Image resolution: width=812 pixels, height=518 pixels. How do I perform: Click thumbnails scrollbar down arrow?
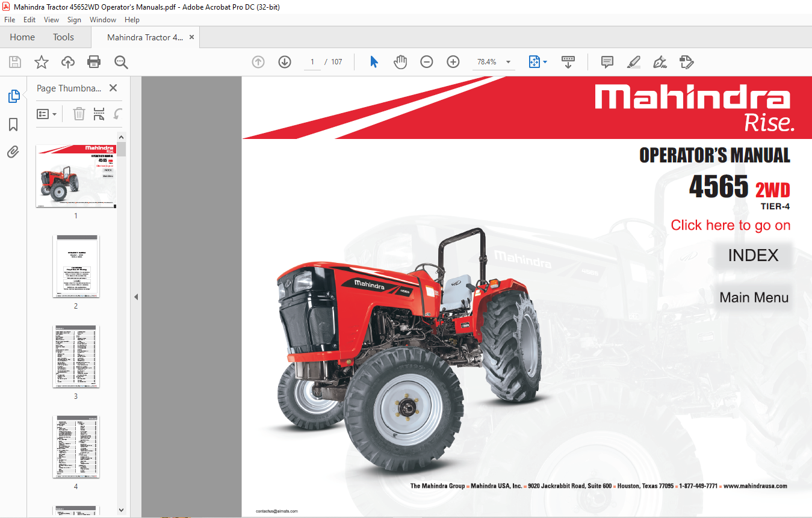[122, 510]
